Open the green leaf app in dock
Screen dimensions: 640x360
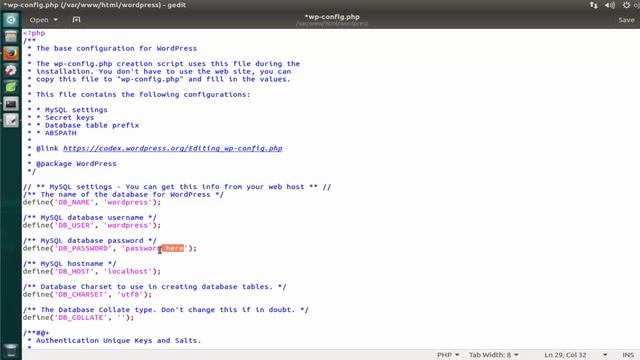click(x=11, y=87)
